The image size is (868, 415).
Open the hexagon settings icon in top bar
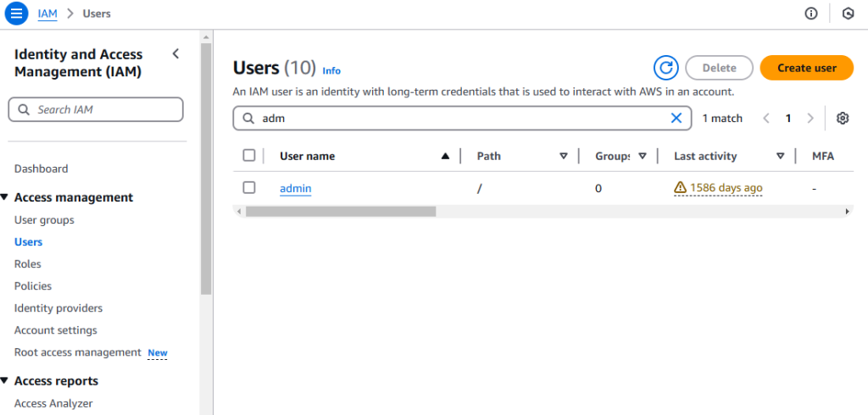click(848, 14)
